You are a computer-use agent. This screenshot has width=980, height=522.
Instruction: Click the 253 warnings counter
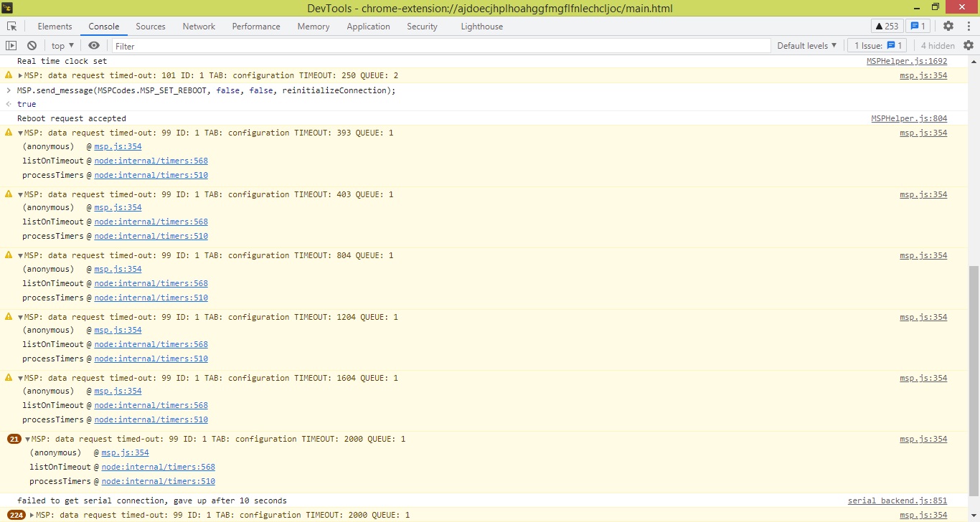887,26
